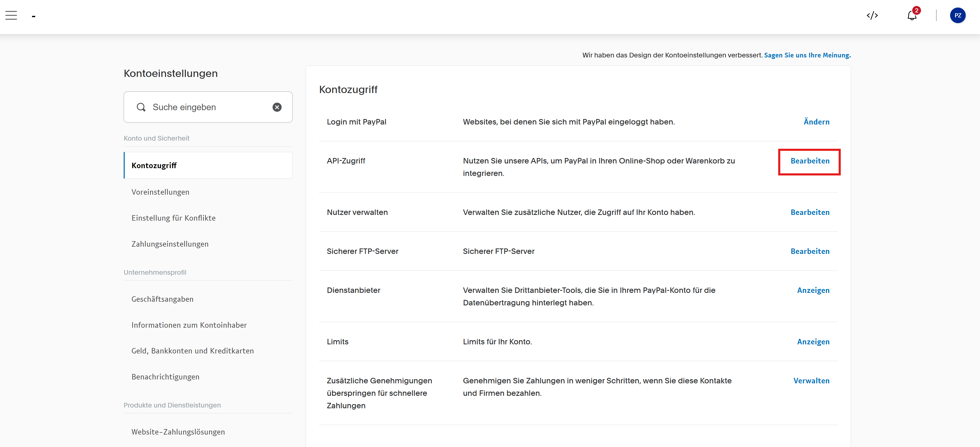Open Geschäftsangaben settings

click(162, 299)
